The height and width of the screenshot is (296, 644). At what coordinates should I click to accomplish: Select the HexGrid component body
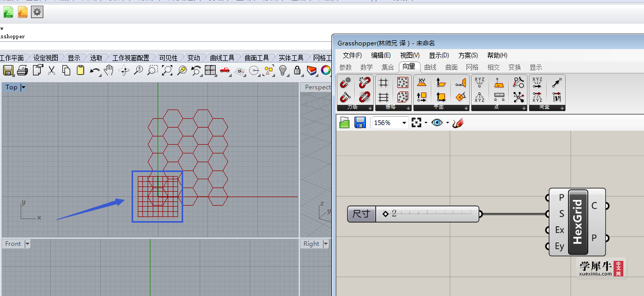[x=577, y=222]
